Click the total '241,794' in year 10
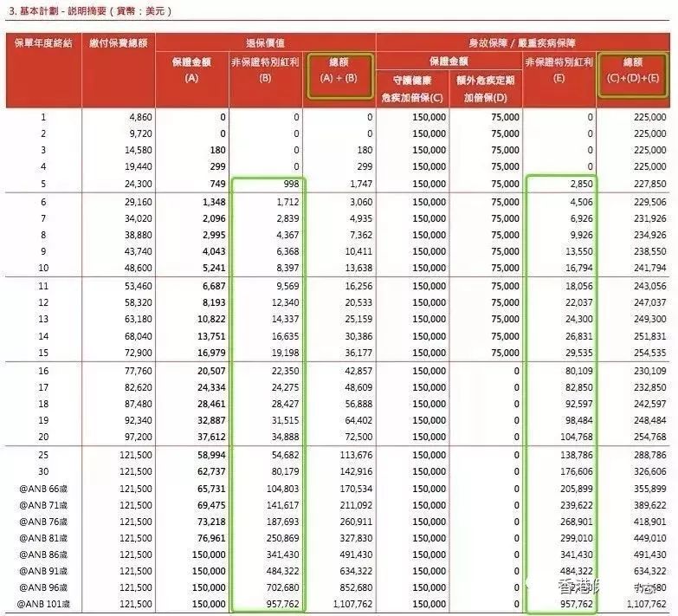 click(x=650, y=268)
